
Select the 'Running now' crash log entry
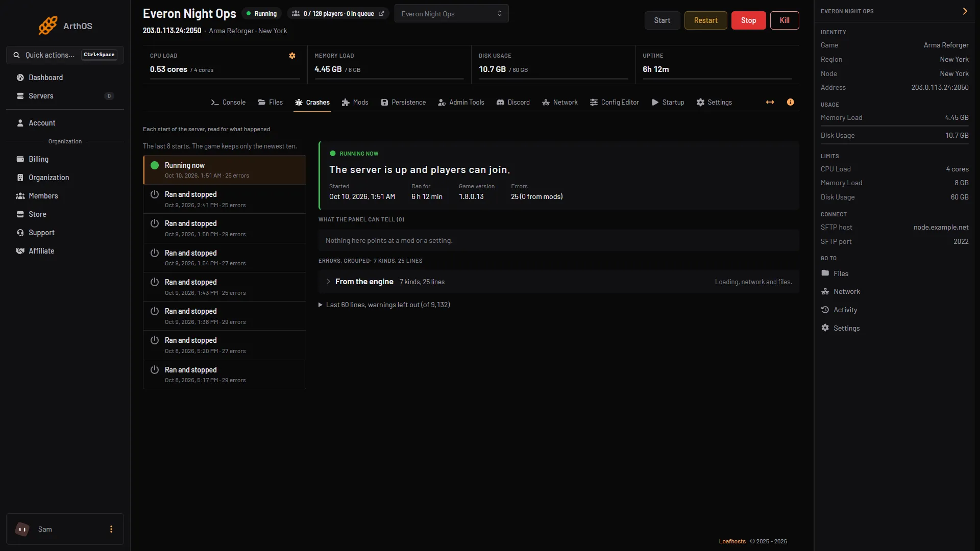tap(225, 170)
